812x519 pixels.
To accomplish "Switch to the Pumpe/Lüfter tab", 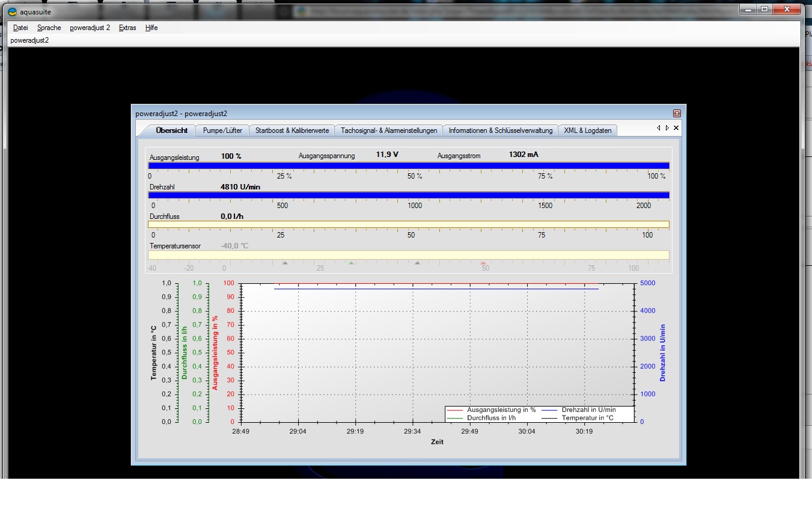I will (x=222, y=131).
